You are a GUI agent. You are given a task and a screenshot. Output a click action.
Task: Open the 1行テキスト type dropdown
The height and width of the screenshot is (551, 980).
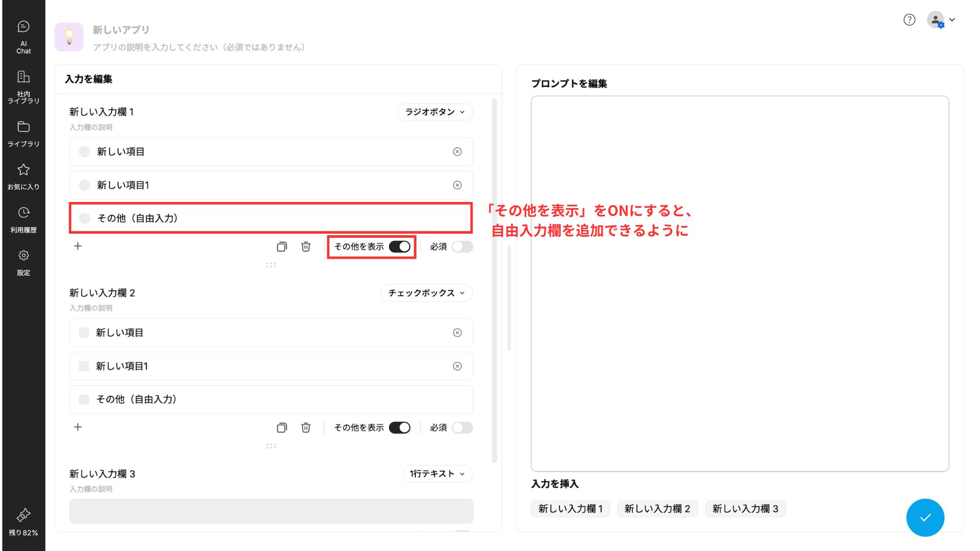pyautogui.click(x=437, y=474)
